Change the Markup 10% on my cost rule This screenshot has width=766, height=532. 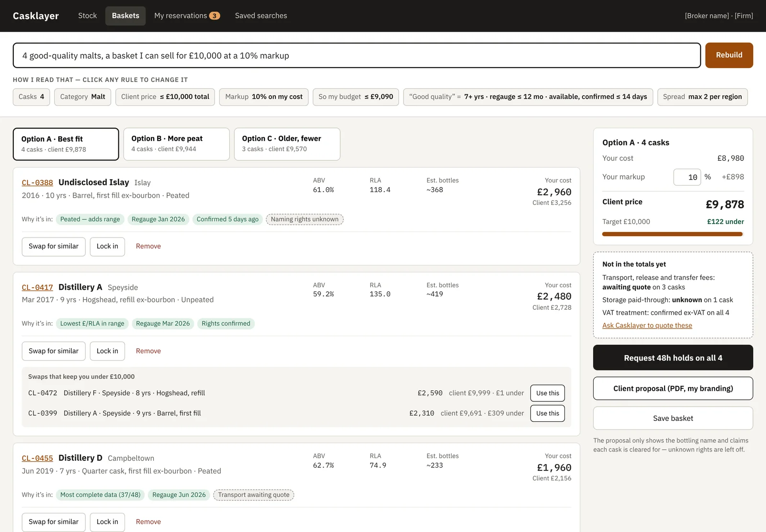click(264, 97)
